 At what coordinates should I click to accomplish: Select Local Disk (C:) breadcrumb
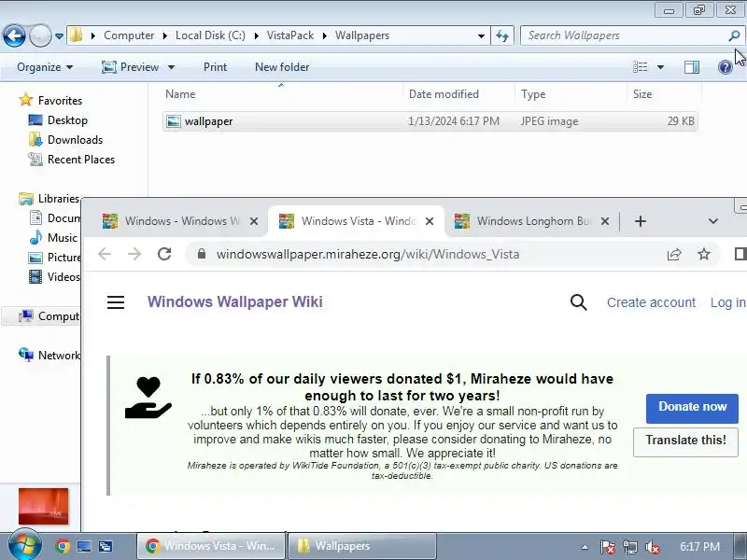[210, 35]
